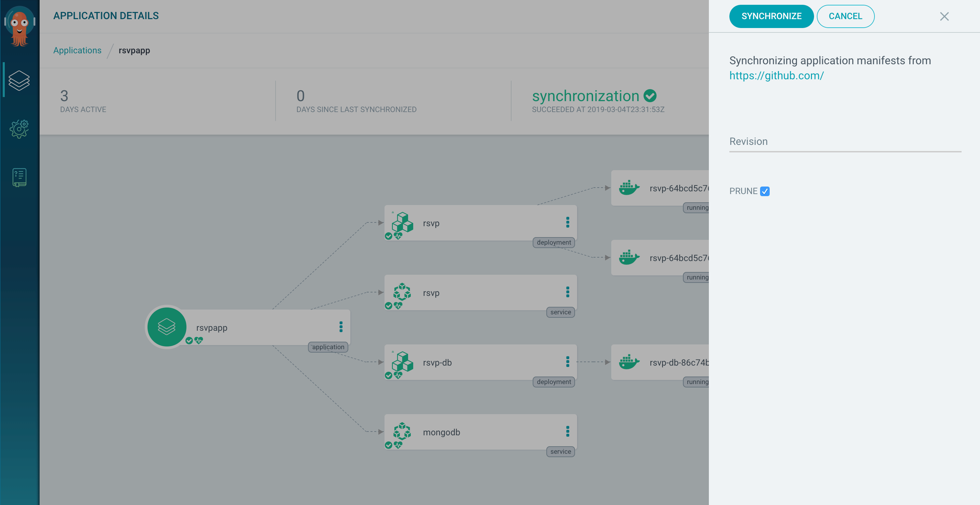Viewport: 980px width, 505px height.
Task: Open the Settings gears icon in sidebar
Action: click(x=19, y=129)
